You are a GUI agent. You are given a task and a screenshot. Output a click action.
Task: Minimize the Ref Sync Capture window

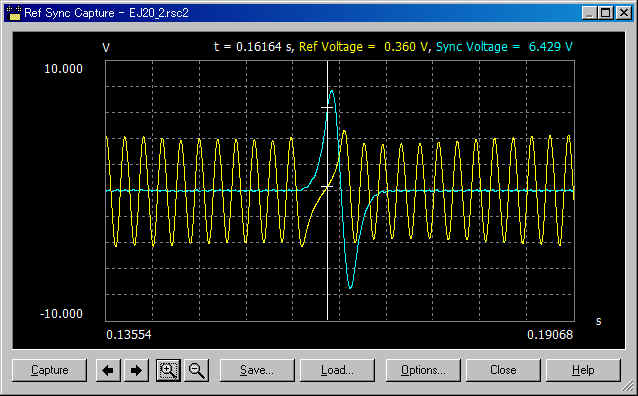pos(589,13)
